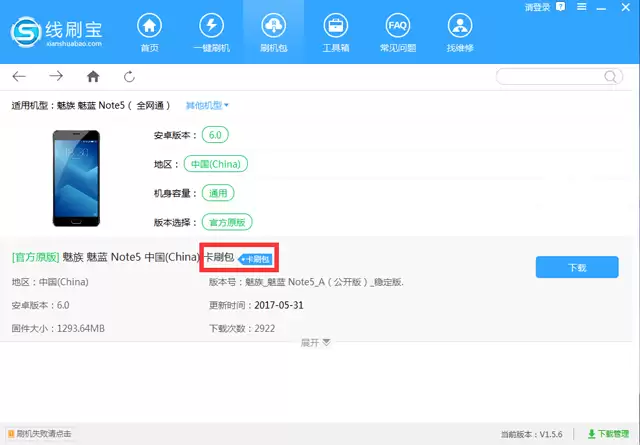
Task: Click the download count 2922 text
Action: tap(264, 328)
